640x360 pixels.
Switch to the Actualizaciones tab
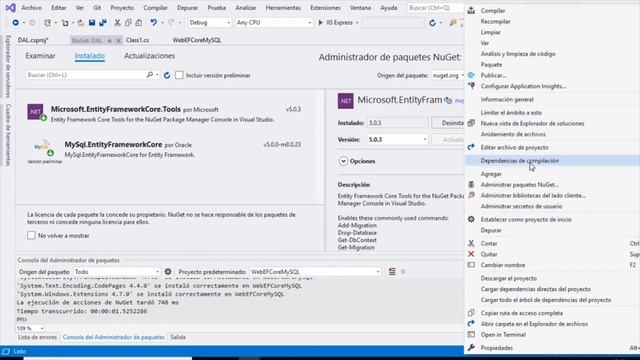click(149, 56)
